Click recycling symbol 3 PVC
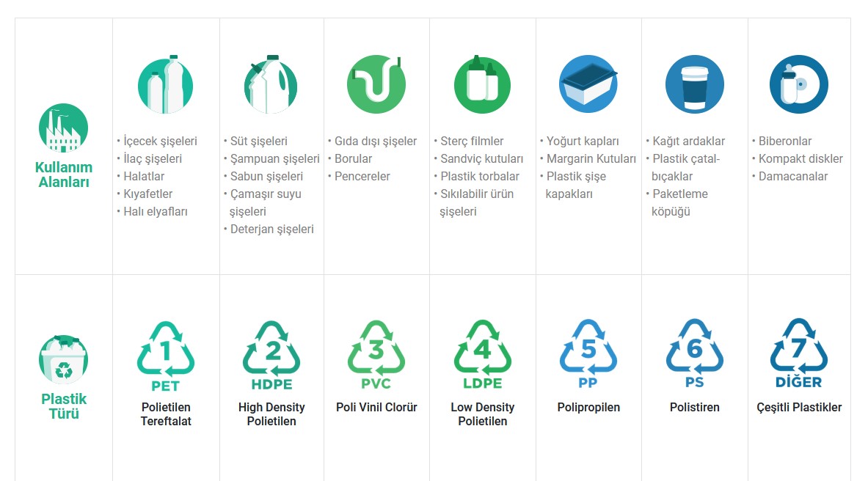Image resolution: width=868 pixels, height=481 pixels. (376, 355)
